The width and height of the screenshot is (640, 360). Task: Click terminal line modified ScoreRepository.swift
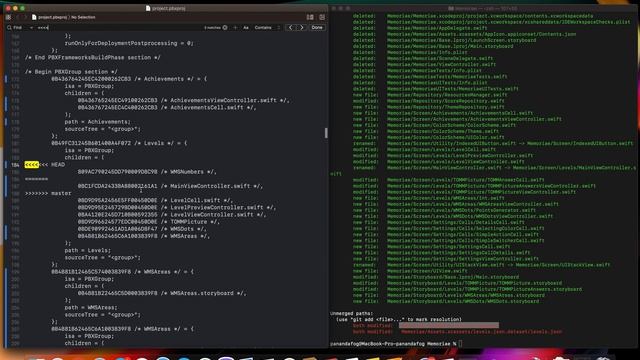429,101
